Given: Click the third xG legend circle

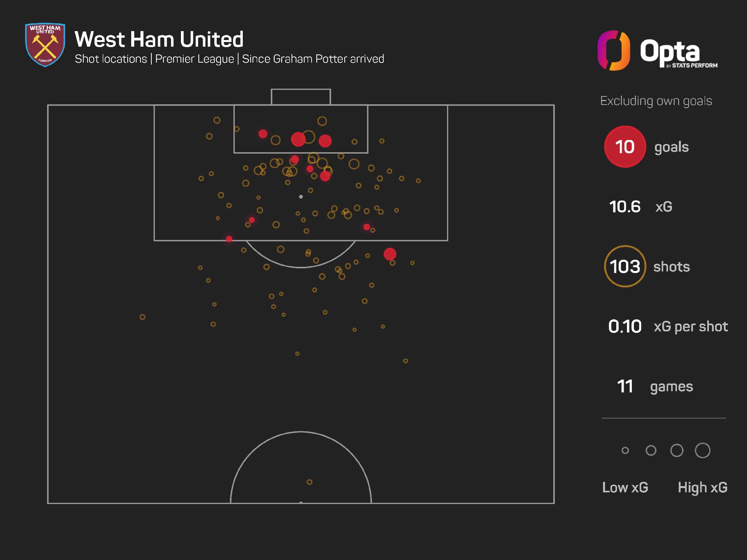Looking at the screenshot, I should tap(677, 450).
